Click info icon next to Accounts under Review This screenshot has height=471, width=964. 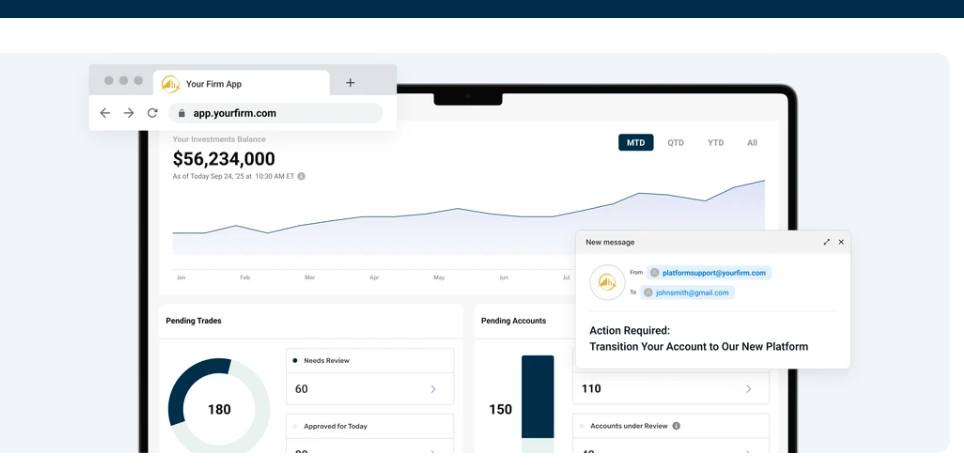click(x=676, y=426)
